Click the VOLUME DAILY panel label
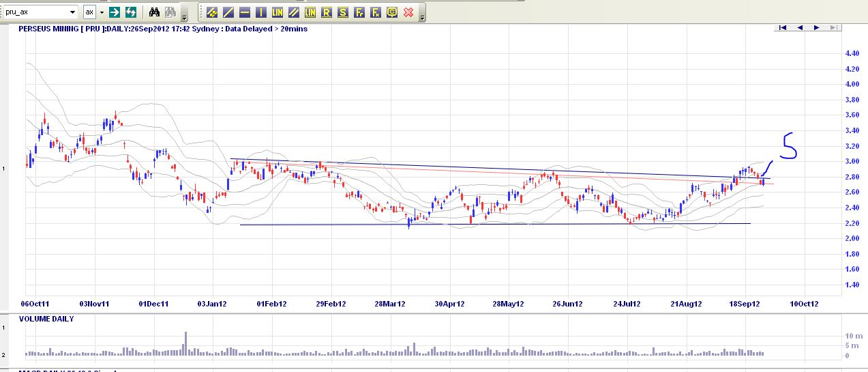The height and width of the screenshot is (372, 868). click(46, 319)
